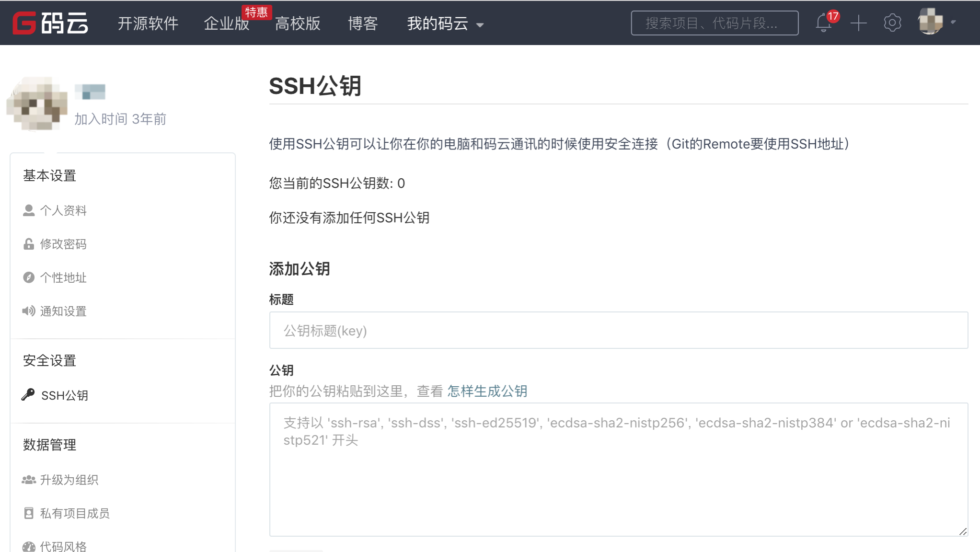Click the compass icon beside 个性地址

(x=28, y=277)
